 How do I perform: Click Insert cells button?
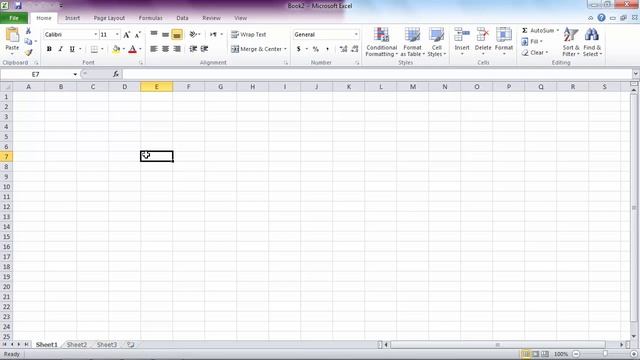click(462, 42)
